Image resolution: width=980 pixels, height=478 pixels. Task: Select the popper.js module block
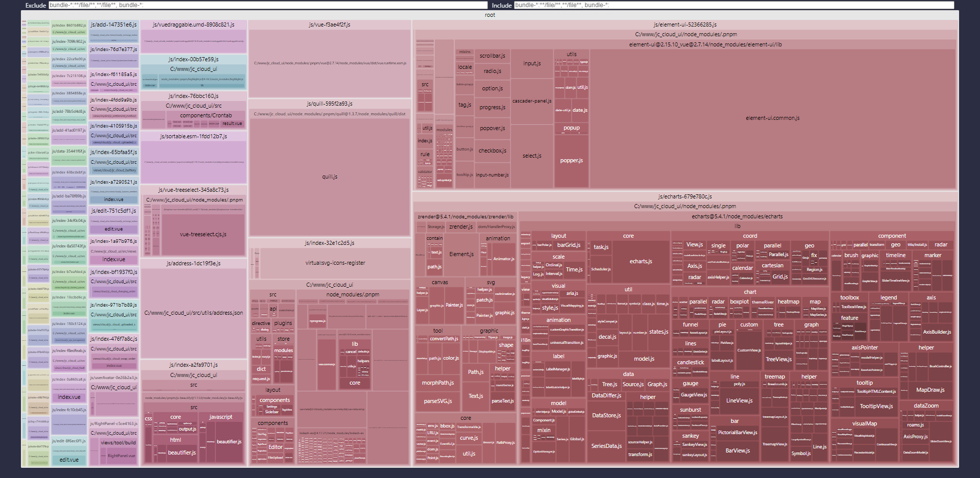571,160
